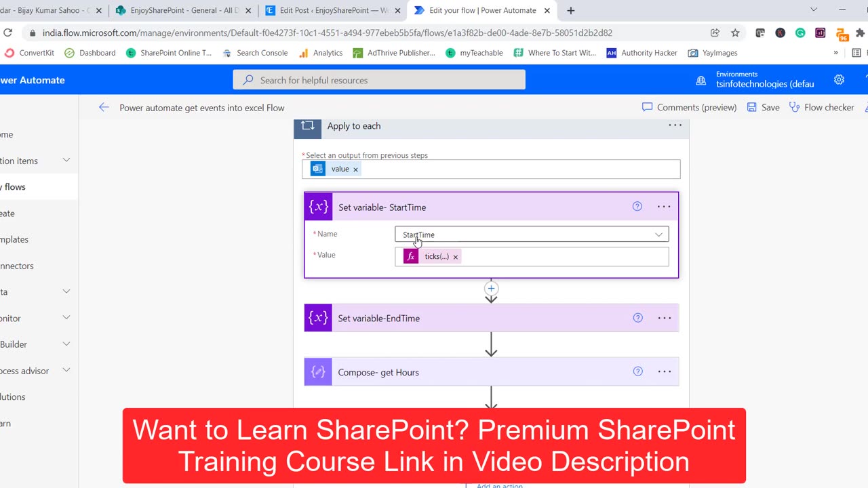Open the Where To Start Wit... bookmark
Viewport: 868px width, 488px height.
(x=555, y=53)
